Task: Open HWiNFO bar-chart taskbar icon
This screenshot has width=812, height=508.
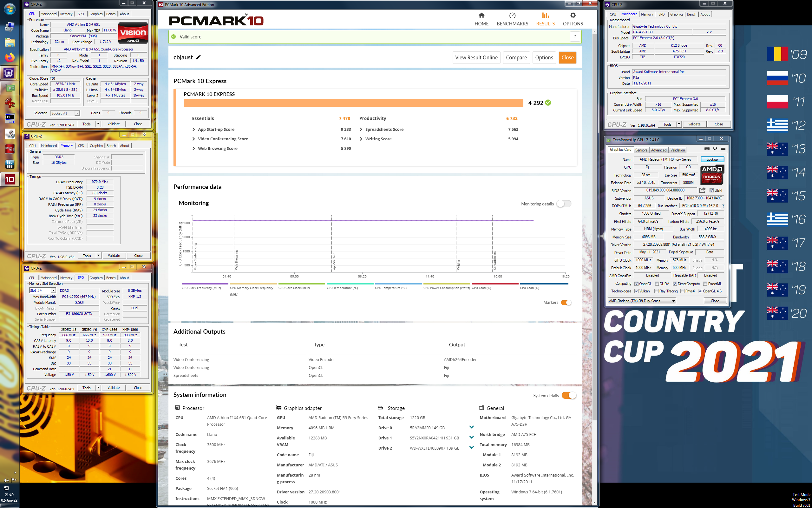Action: pos(10,164)
